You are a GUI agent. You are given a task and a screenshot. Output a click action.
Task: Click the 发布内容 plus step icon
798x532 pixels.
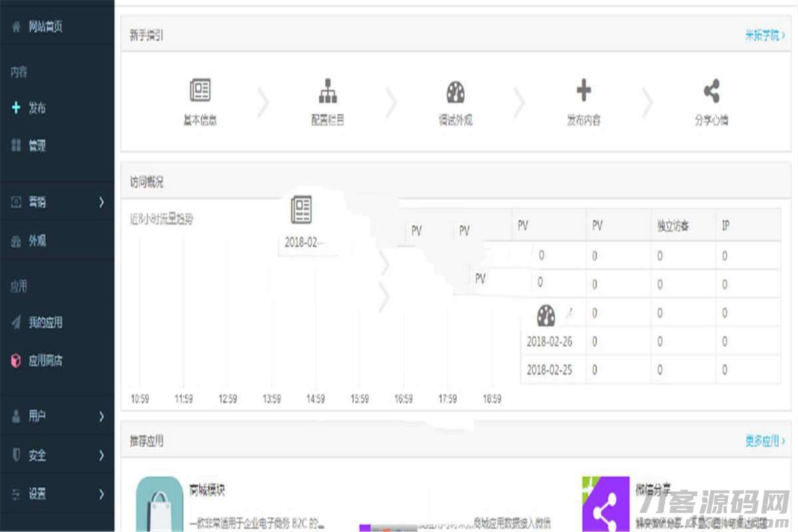point(583,88)
